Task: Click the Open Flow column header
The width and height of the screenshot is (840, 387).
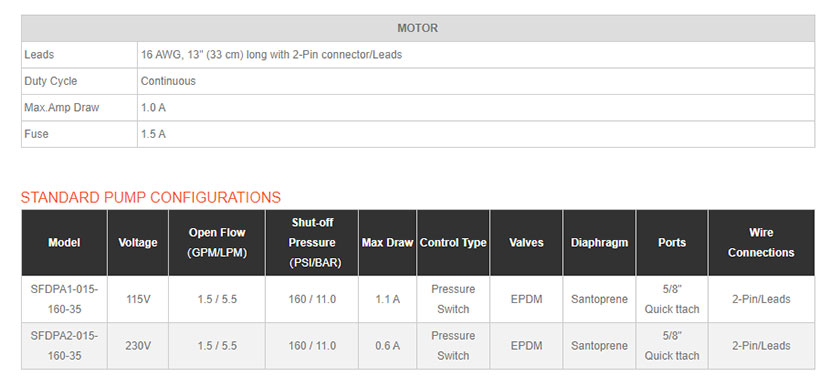Action: tap(217, 243)
